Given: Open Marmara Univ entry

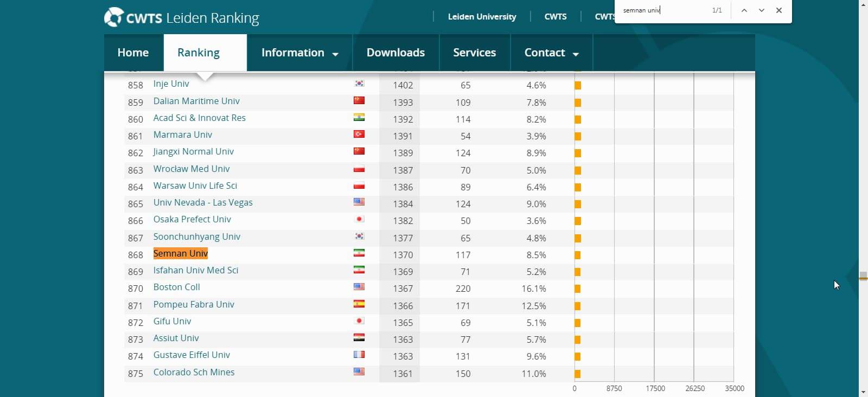Looking at the screenshot, I should pos(183,135).
